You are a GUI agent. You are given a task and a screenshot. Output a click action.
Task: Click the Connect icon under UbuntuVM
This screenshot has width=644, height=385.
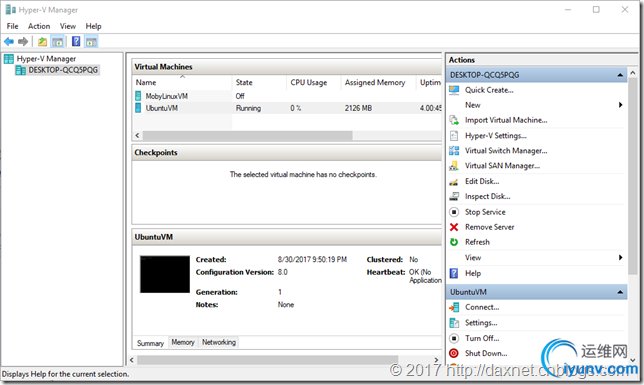coord(454,307)
